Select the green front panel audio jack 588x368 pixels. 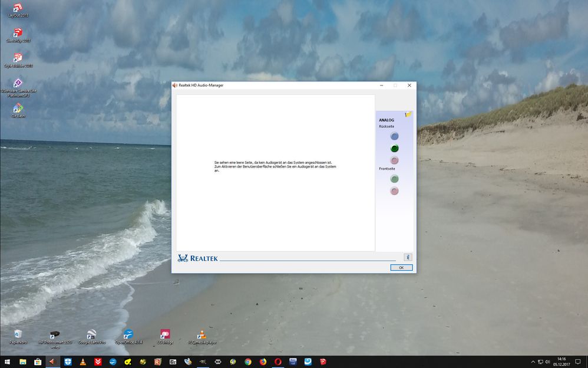(395, 179)
